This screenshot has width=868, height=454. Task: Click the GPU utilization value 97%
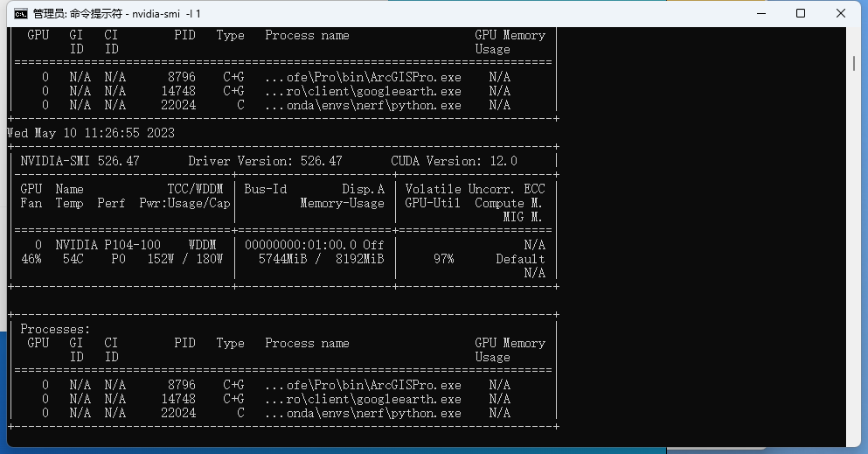(443, 259)
